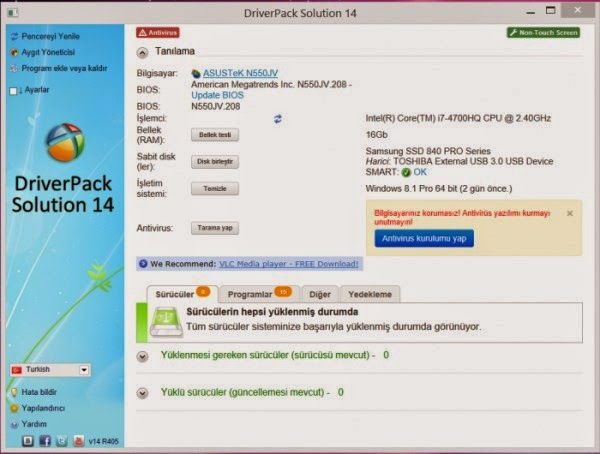The height and width of the screenshot is (454, 600).
Task: Click the Aygıt Yöneticisi icon
Action: coord(15,52)
